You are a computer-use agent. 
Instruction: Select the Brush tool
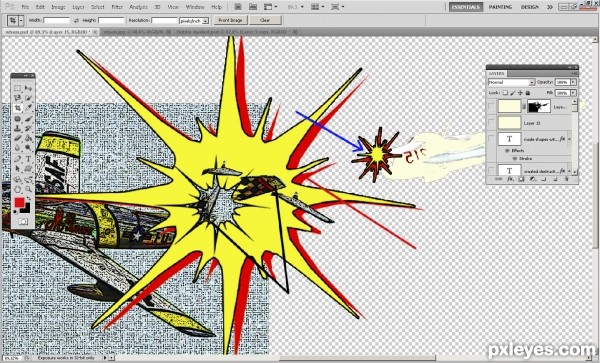(x=29, y=118)
